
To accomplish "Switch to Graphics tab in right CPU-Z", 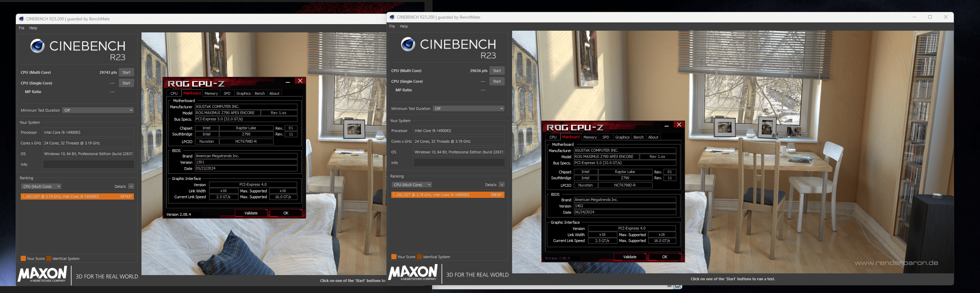I will pyautogui.click(x=623, y=137).
